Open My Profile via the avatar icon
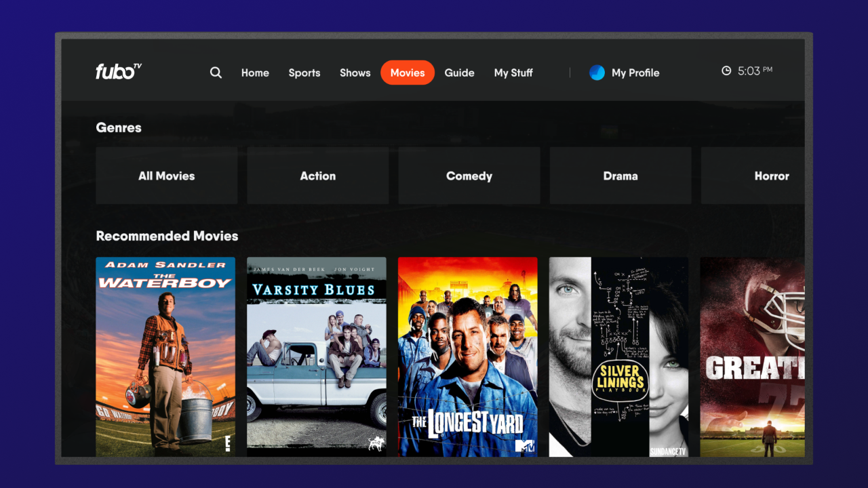Viewport: 868px width, 488px height. [597, 73]
